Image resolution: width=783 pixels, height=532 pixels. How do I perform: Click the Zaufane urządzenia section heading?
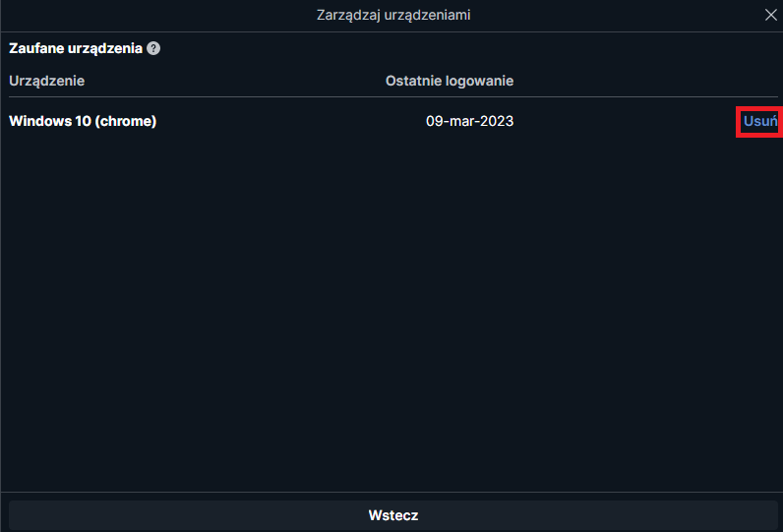coord(76,48)
